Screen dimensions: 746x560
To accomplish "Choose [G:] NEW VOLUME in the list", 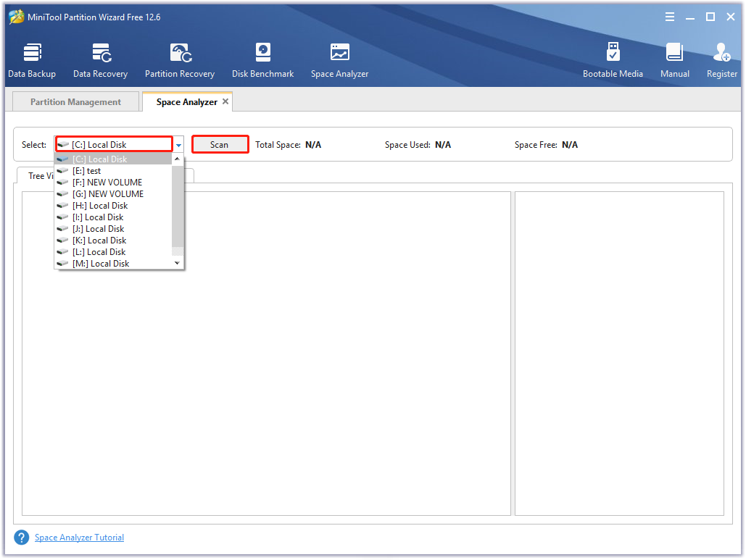I will pos(107,194).
